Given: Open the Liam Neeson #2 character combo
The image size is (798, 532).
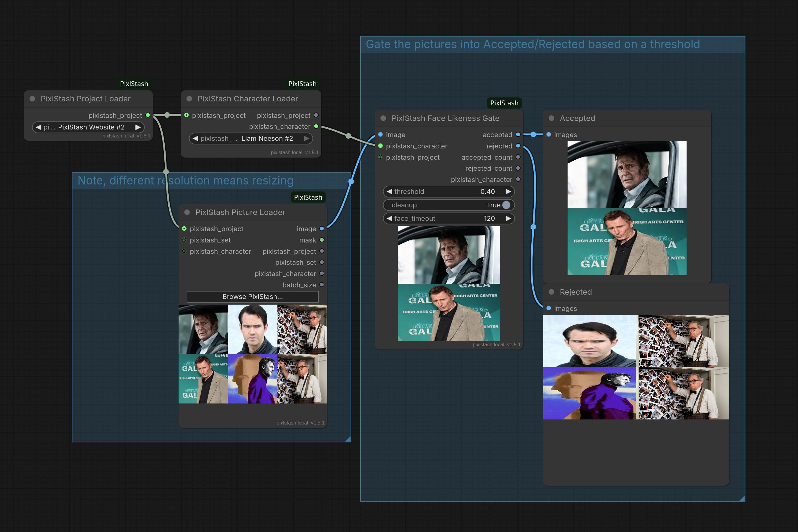Looking at the screenshot, I should click(251, 138).
